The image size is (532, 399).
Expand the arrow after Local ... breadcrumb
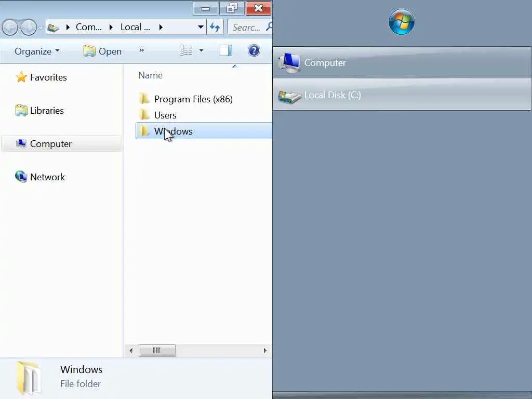point(161,27)
